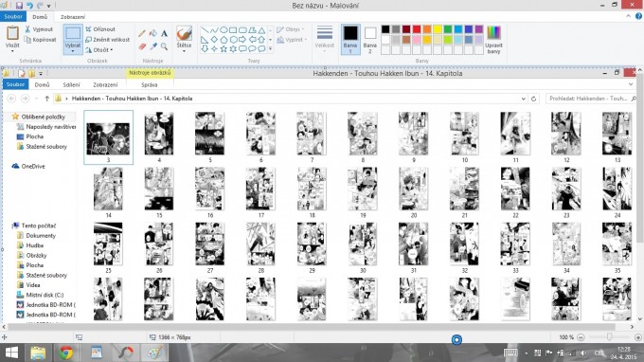Image resolution: width=644 pixels, height=362 pixels.
Task: Expand the shapes gallery more arrow
Action: 270,49
